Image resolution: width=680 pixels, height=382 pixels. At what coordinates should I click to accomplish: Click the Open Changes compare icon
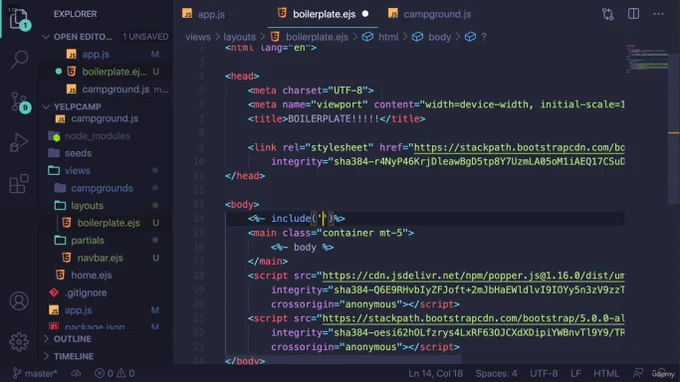coord(608,14)
